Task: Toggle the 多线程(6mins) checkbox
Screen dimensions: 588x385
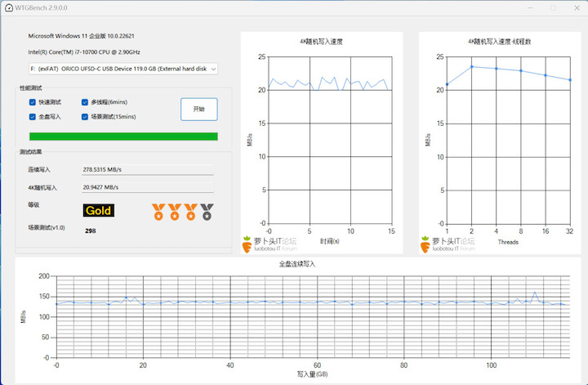Action: pos(85,102)
